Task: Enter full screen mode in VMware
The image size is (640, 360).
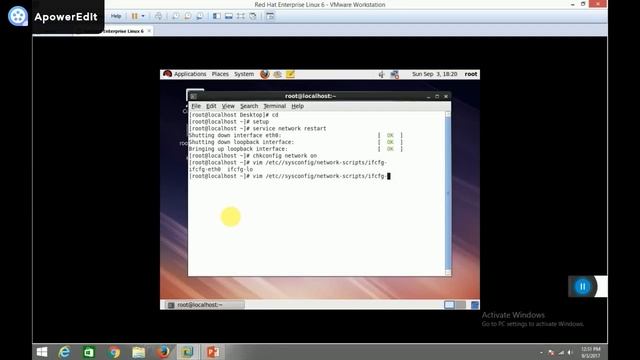Action: point(241,16)
